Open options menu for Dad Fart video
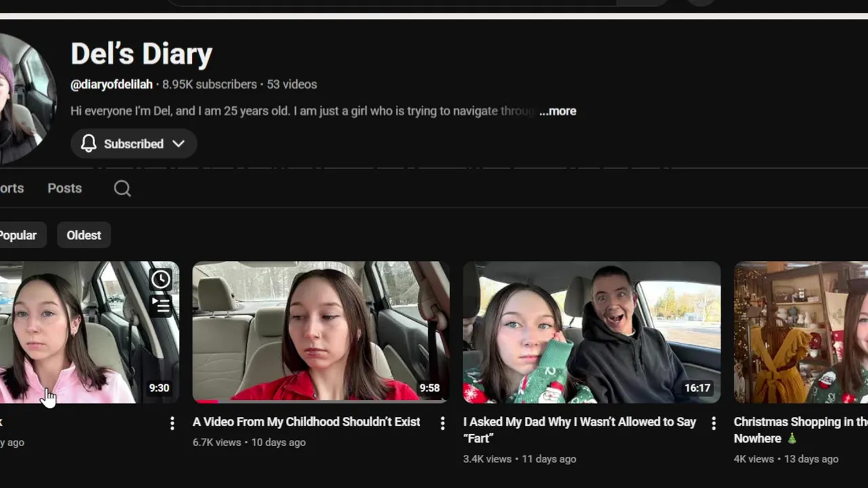 tap(713, 423)
